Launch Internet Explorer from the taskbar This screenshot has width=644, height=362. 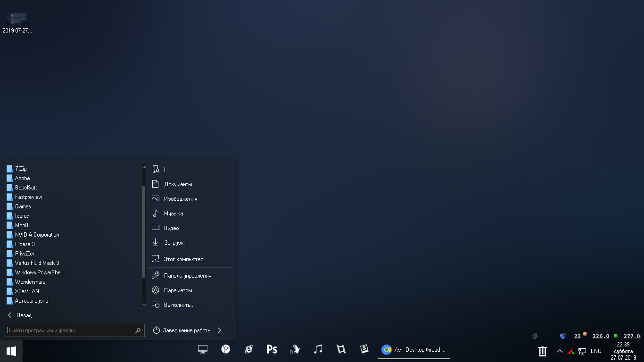click(249, 349)
